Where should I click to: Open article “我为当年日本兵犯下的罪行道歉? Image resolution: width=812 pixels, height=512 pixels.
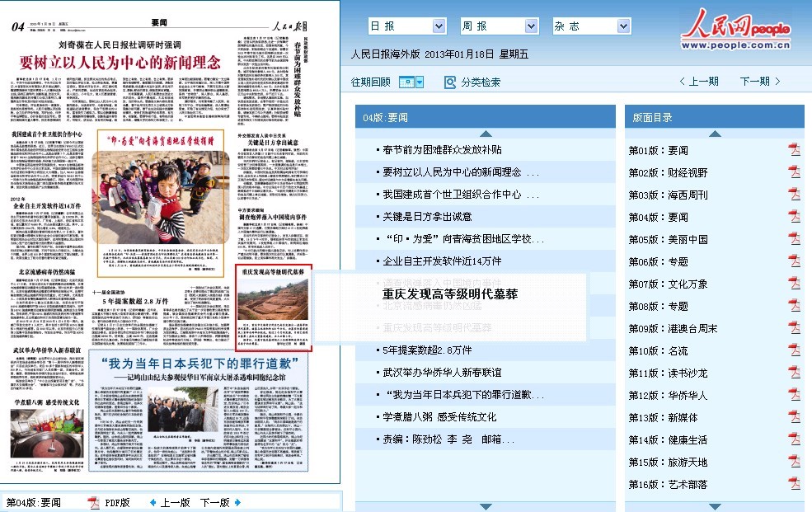(463, 394)
